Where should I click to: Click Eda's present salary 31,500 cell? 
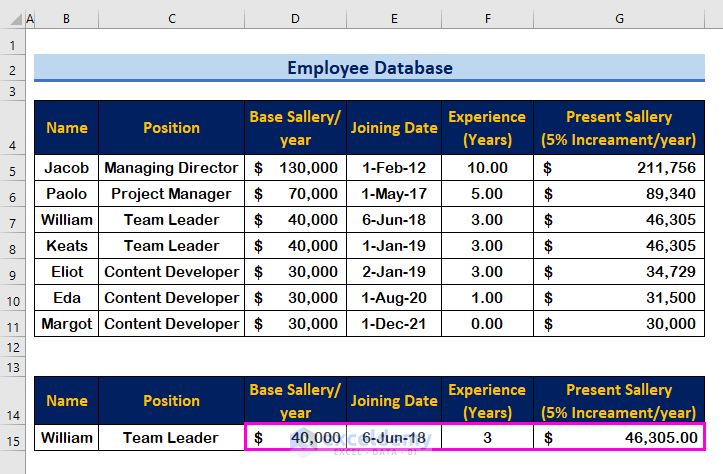tap(619, 298)
